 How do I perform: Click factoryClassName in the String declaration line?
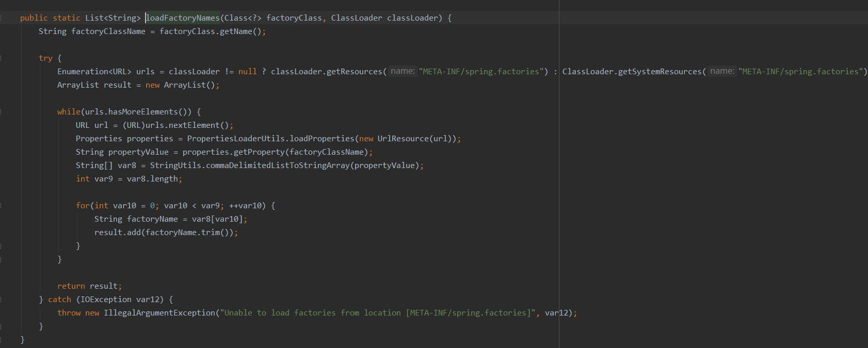tap(108, 31)
